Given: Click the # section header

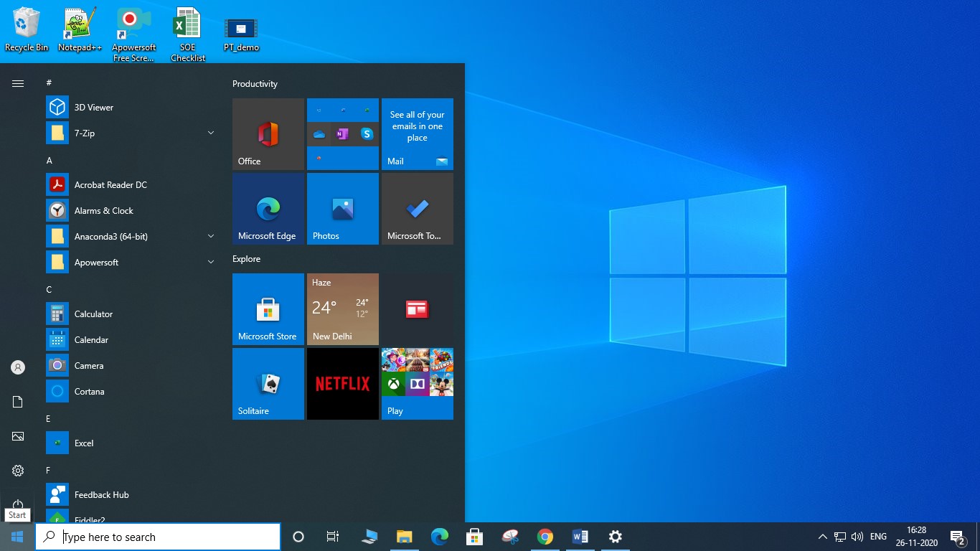Looking at the screenshot, I should (49, 83).
